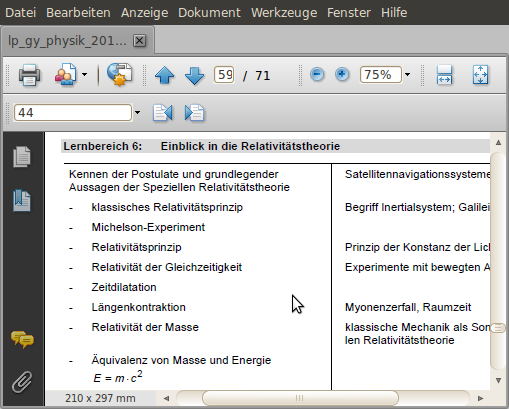Open the Datei menu
This screenshot has width=509, height=409.
21,13
